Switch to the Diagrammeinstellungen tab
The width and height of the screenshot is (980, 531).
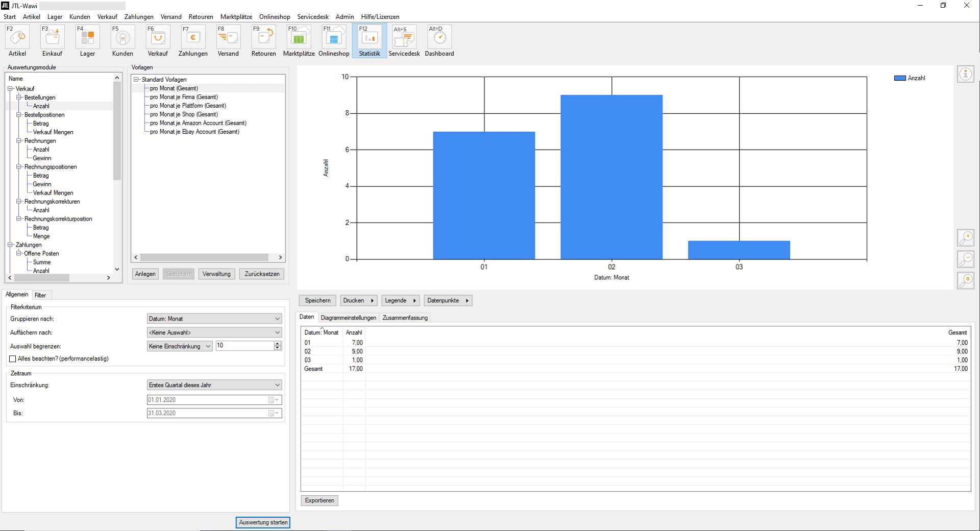[348, 318]
